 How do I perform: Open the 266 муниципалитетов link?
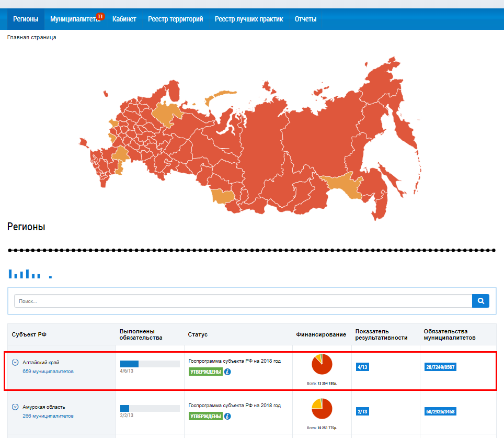pyautogui.click(x=48, y=416)
